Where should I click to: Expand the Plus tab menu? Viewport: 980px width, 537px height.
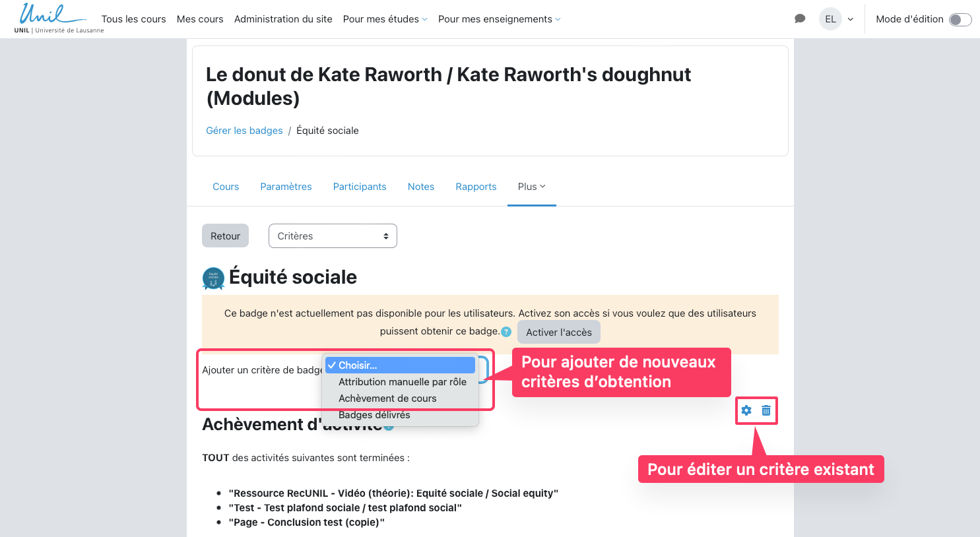coord(531,187)
